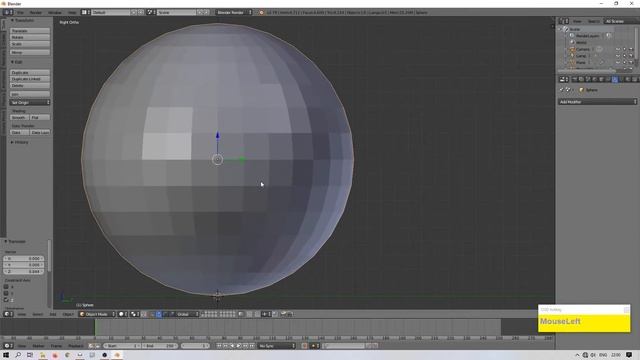
Task: Click the Camera object icon in outliner
Action: coord(572,49)
